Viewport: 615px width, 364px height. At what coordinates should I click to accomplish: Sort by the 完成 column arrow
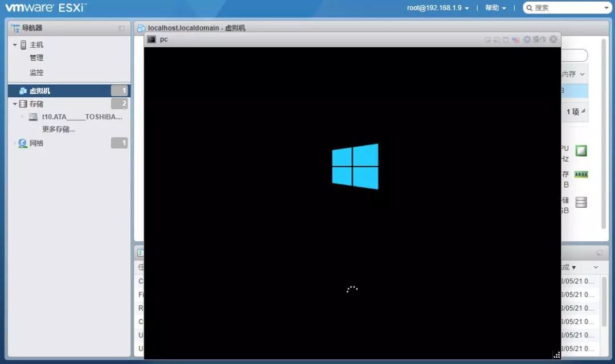[573, 267]
